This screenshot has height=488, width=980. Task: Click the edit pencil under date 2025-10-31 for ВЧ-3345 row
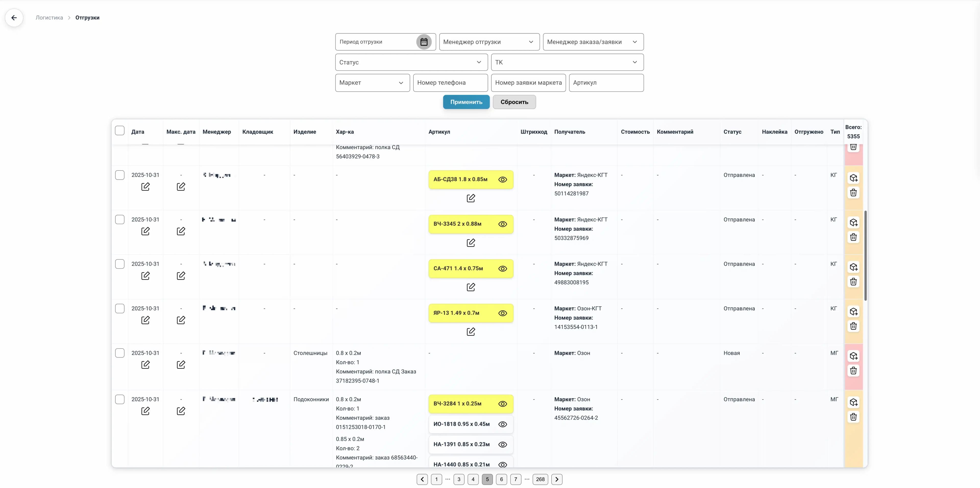pos(146,231)
